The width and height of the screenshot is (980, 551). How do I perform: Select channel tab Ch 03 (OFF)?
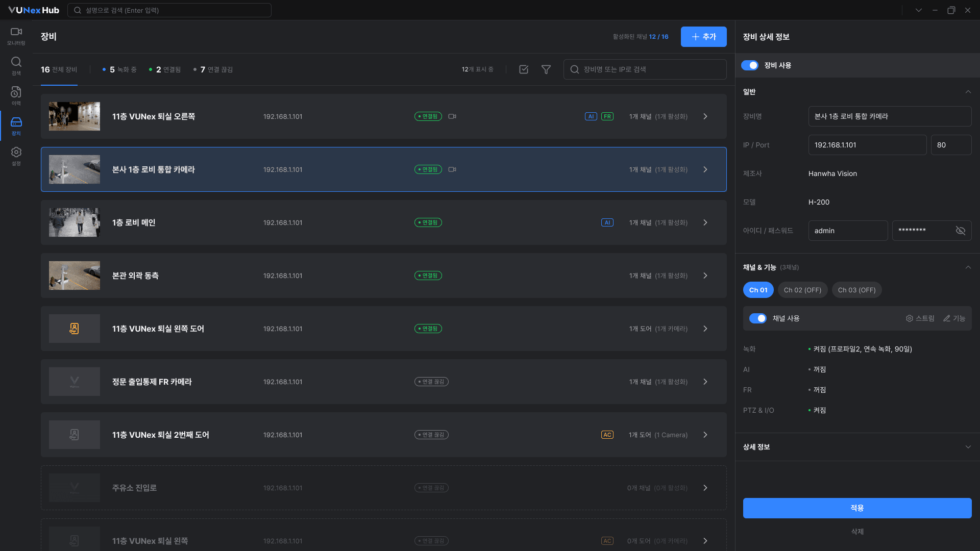pos(857,290)
